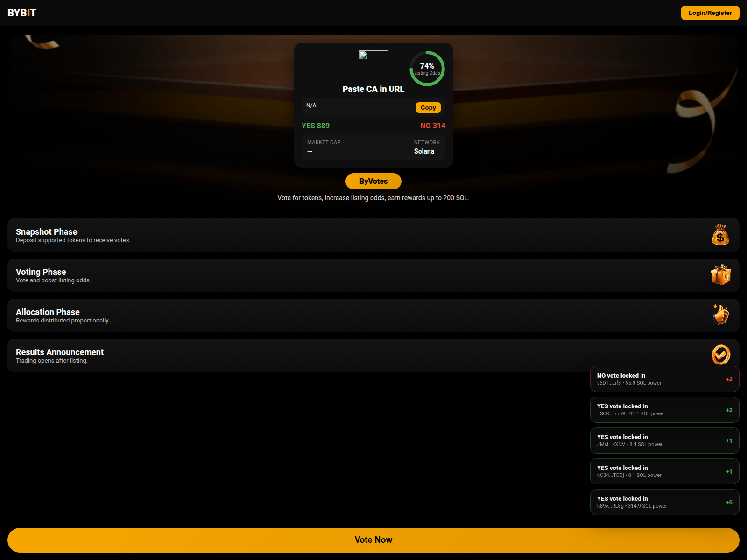The image size is (747, 560).
Task: Click the Vote Now button
Action: pyautogui.click(x=373, y=540)
